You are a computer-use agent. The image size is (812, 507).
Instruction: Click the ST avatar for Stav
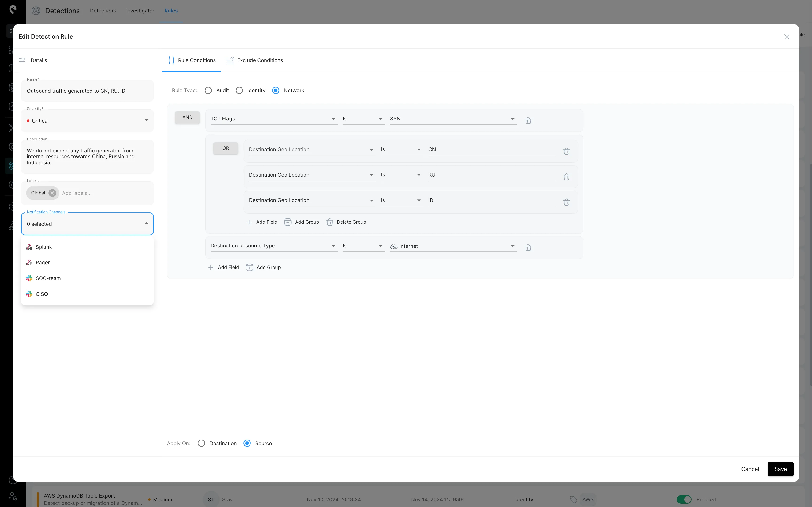pyautogui.click(x=211, y=499)
